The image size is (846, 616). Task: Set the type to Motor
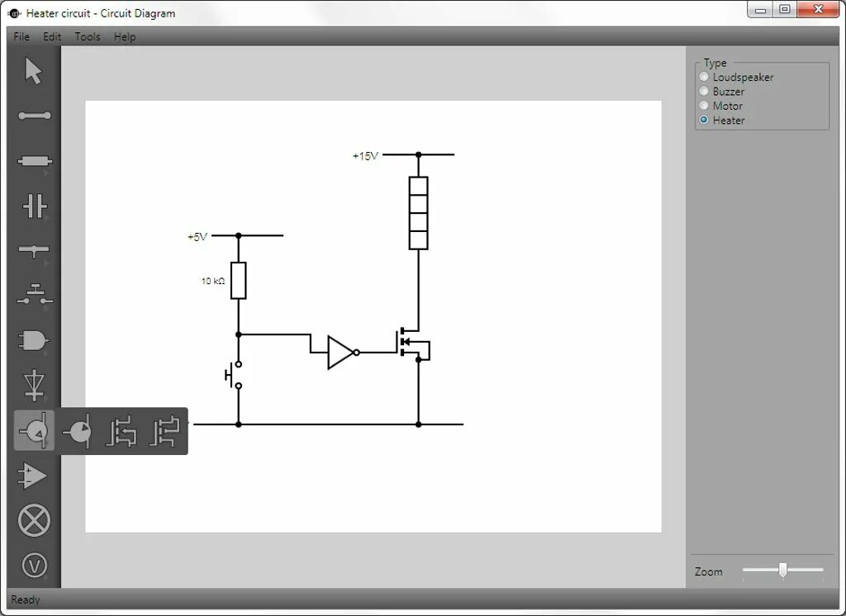click(720, 106)
